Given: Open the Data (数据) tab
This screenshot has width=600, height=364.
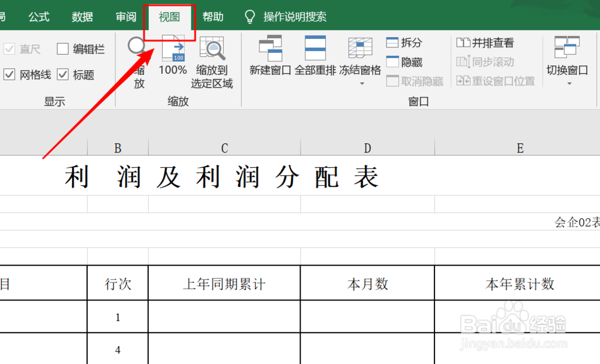Looking at the screenshot, I should point(82,17).
